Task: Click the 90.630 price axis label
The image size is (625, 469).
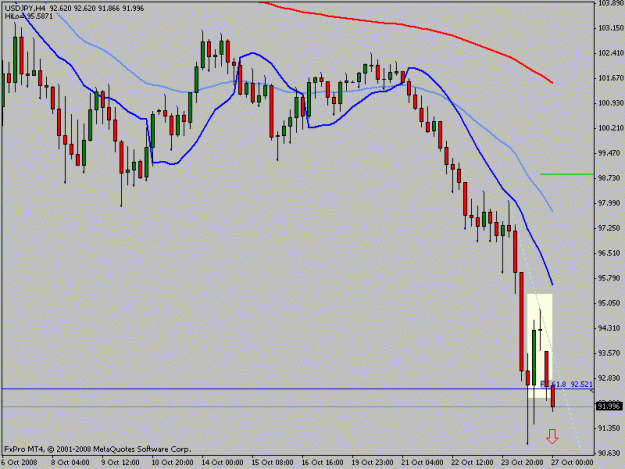Action: [610, 453]
